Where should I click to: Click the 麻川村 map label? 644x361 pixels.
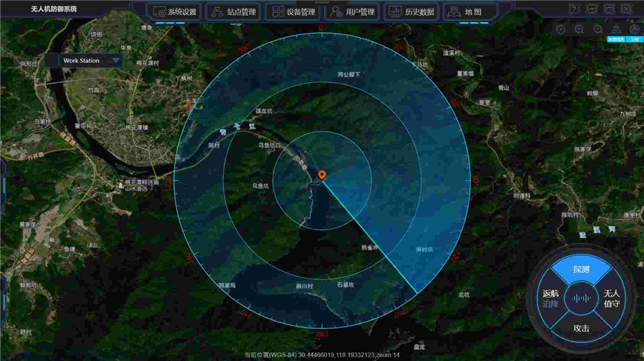tap(304, 287)
